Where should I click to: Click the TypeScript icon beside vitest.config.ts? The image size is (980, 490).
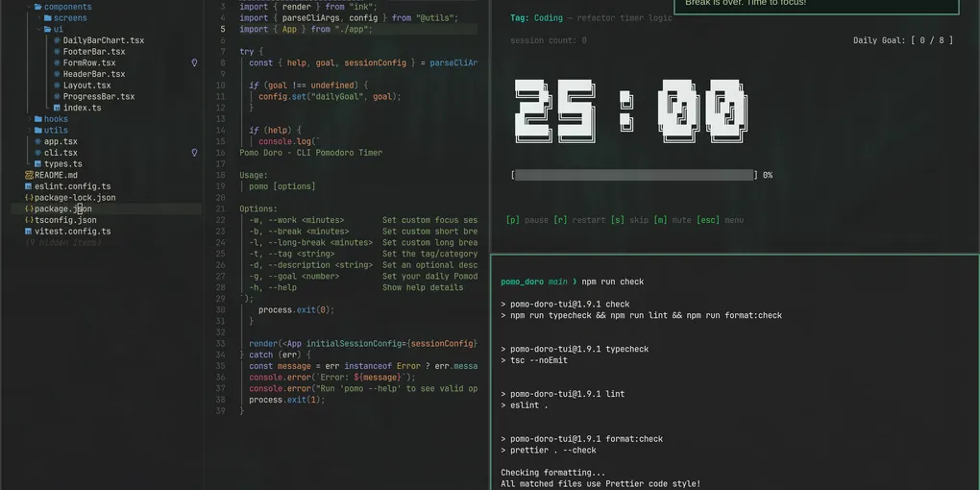point(29,232)
